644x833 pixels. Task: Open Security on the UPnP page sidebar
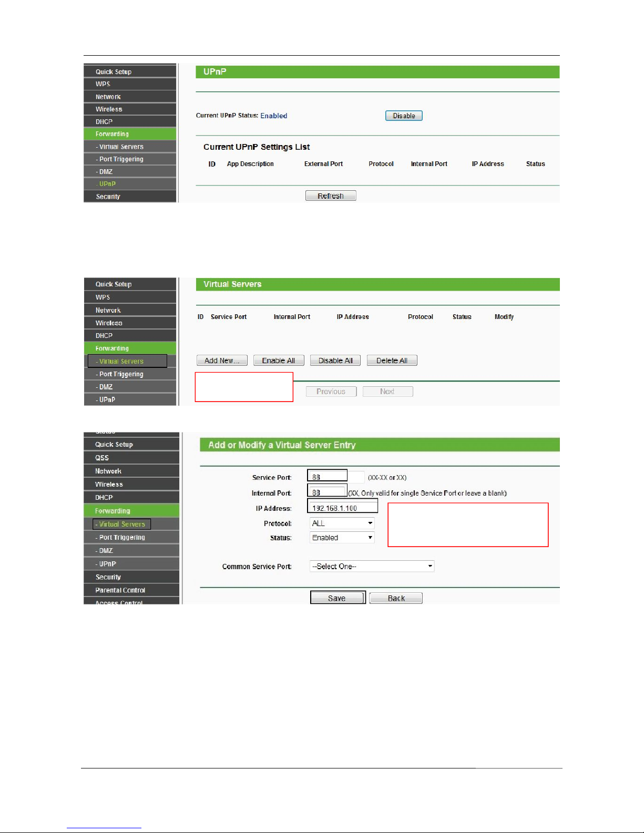click(x=130, y=197)
